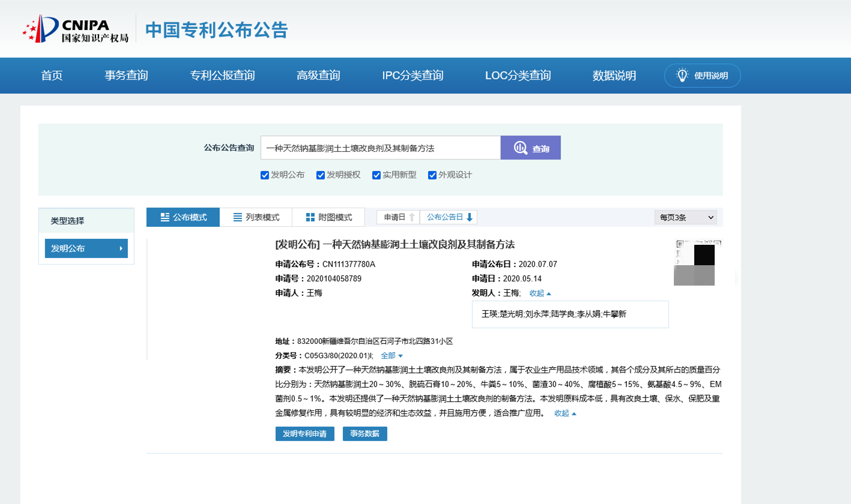
Task: Select 发明公布 in 类型选择 panel
Action: click(86, 248)
